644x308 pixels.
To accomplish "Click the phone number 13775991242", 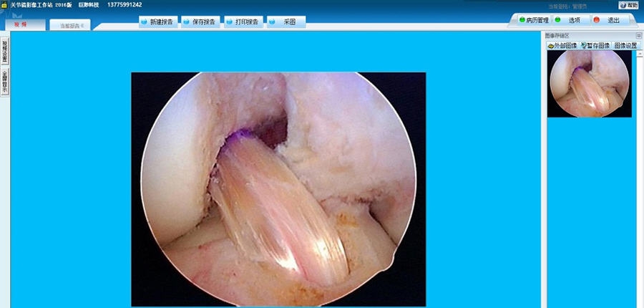I will pos(125,5).
